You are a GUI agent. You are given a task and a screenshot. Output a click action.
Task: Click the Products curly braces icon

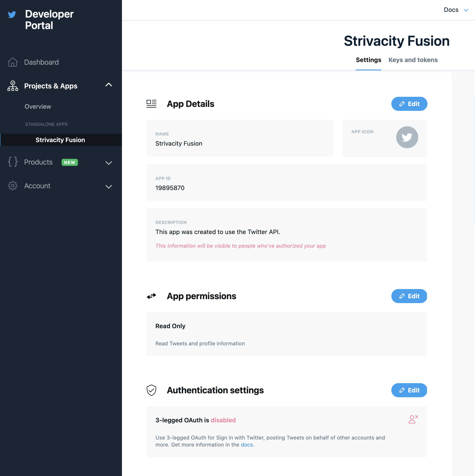point(13,162)
